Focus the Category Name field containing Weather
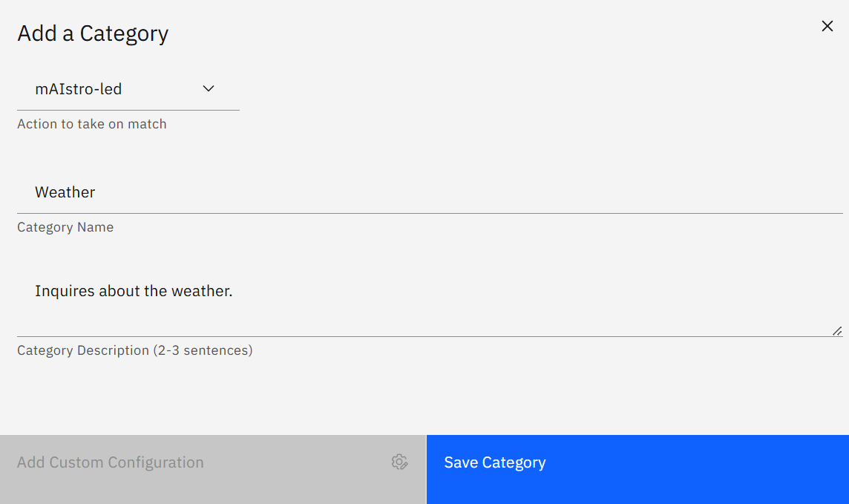Viewport: 849px width, 504px height. tap(430, 192)
